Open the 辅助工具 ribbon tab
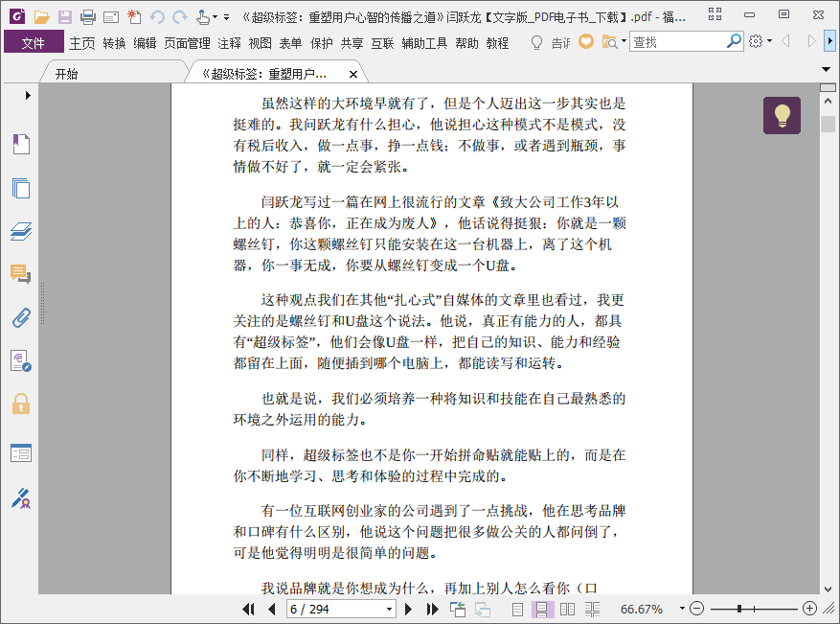Image resolution: width=840 pixels, height=624 pixels. pyautogui.click(x=424, y=43)
